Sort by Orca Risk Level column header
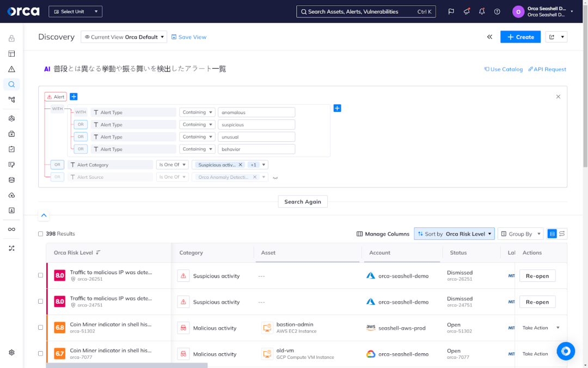This screenshot has height=368, width=588. [77, 253]
